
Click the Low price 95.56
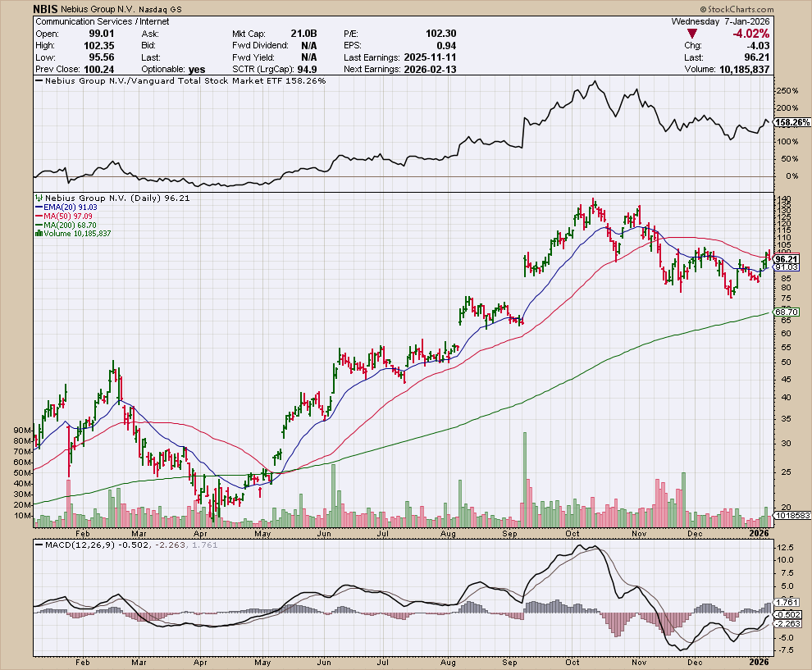pyautogui.click(x=102, y=57)
